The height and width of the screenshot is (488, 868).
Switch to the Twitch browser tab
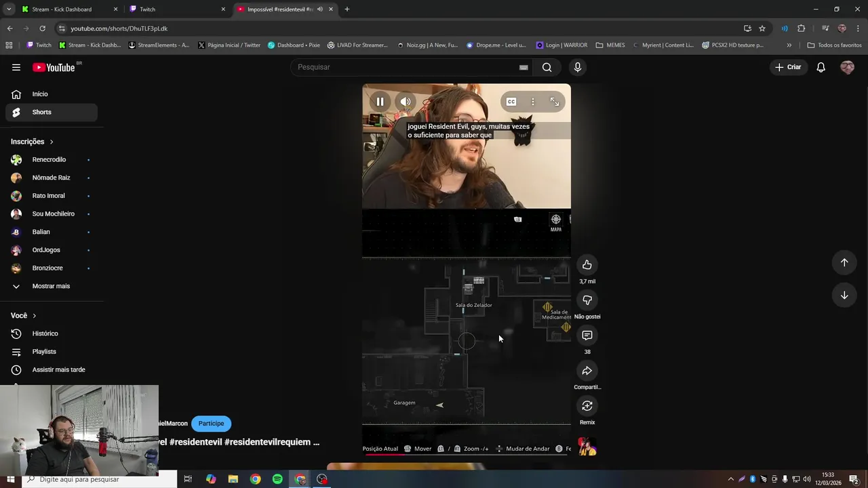[x=178, y=9]
